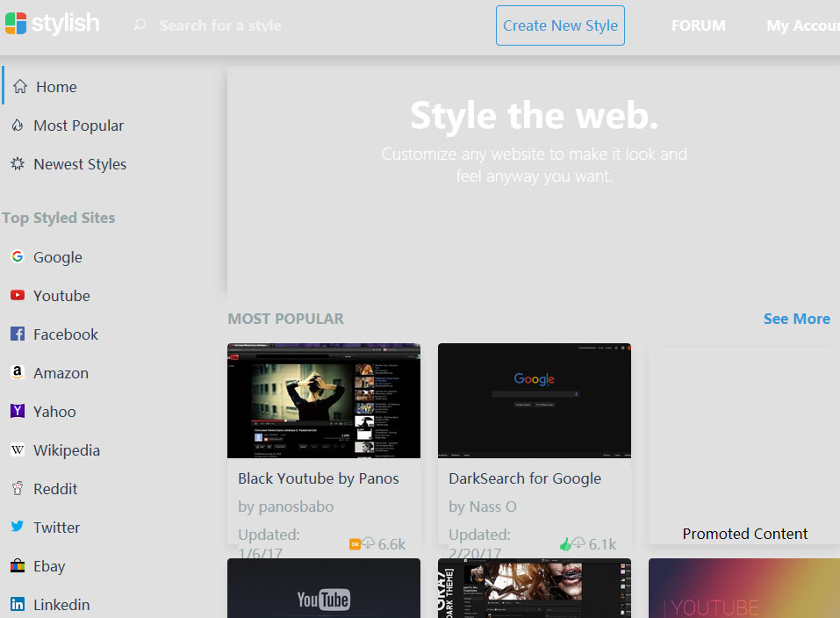The width and height of the screenshot is (840, 618).
Task: Open the FORUM header link
Action: [699, 25]
